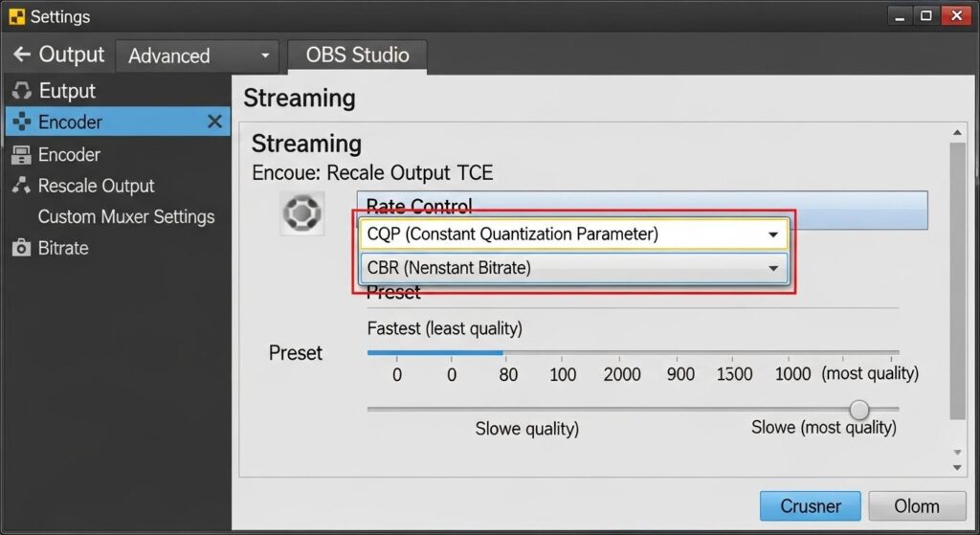Click the "1500" slider tick value

pos(734,374)
